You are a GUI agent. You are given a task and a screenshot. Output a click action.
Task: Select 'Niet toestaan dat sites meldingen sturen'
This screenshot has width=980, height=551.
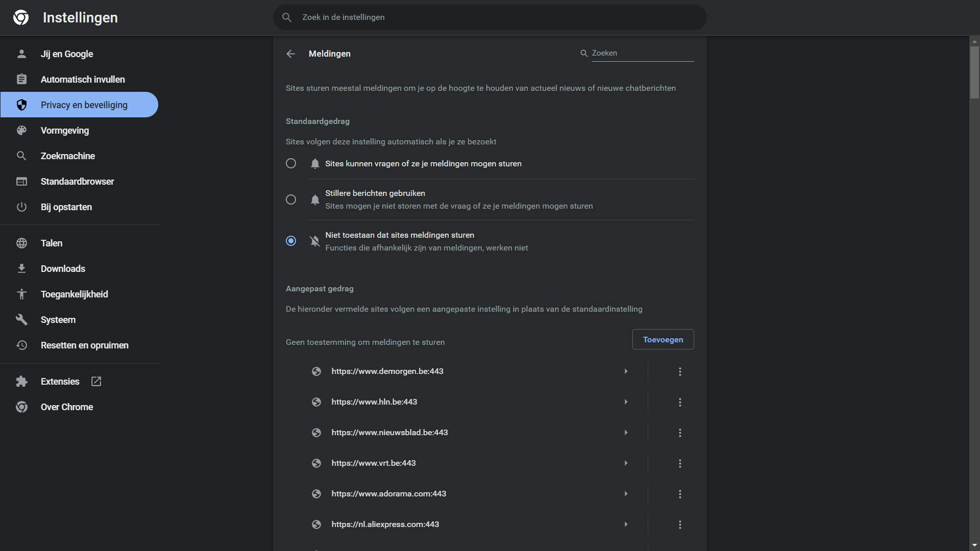coord(291,241)
